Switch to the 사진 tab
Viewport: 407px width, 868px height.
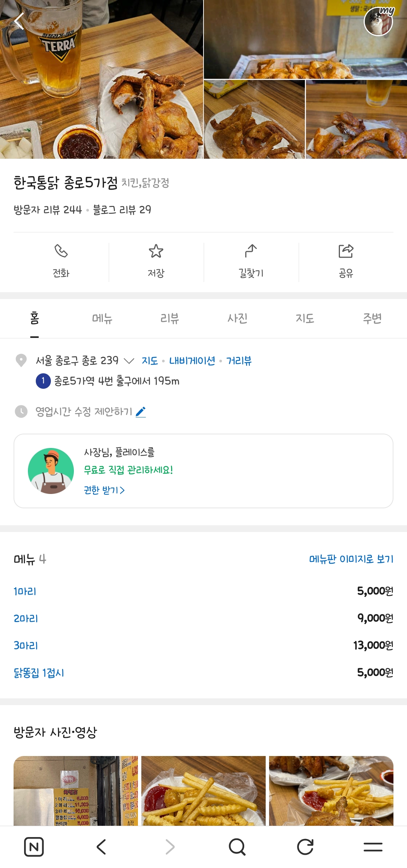point(237,319)
